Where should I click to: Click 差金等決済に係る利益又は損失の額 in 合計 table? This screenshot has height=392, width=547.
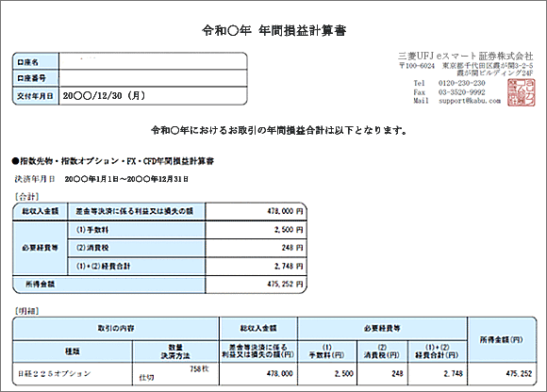click(x=137, y=211)
